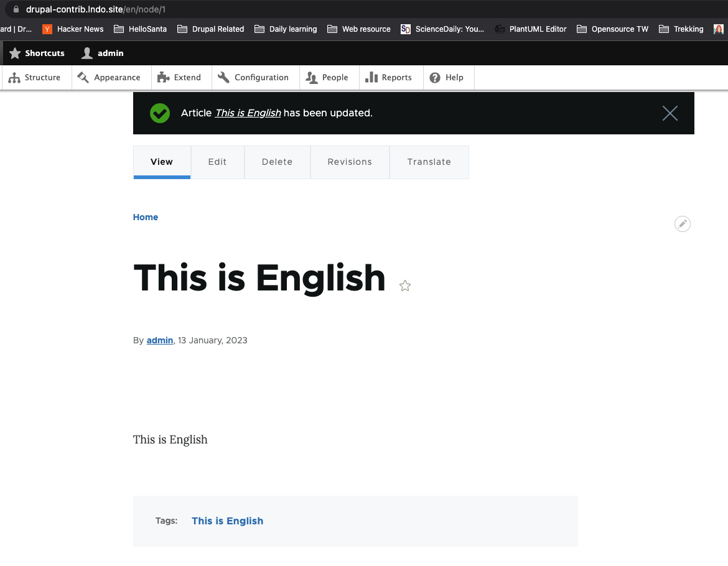Open People via the users icon
Viewport: 728px width, 566px height.
[312, 77]
